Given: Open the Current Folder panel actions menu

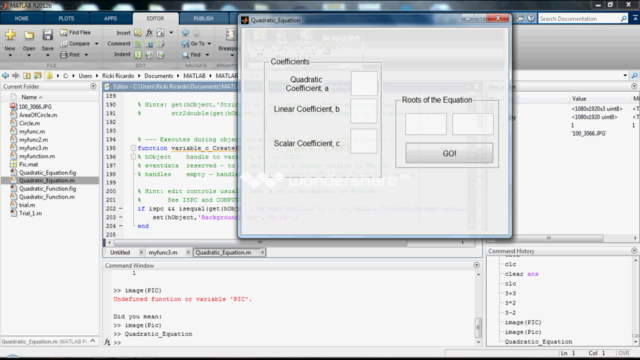Looking at the screenshot, I should pos(93,86).
